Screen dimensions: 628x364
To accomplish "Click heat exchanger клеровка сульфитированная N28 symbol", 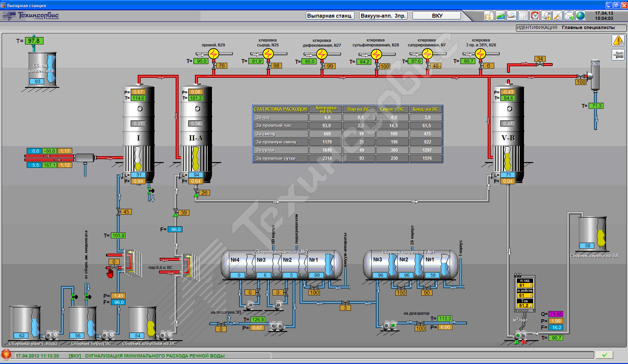I will click(x=376, y=54).
